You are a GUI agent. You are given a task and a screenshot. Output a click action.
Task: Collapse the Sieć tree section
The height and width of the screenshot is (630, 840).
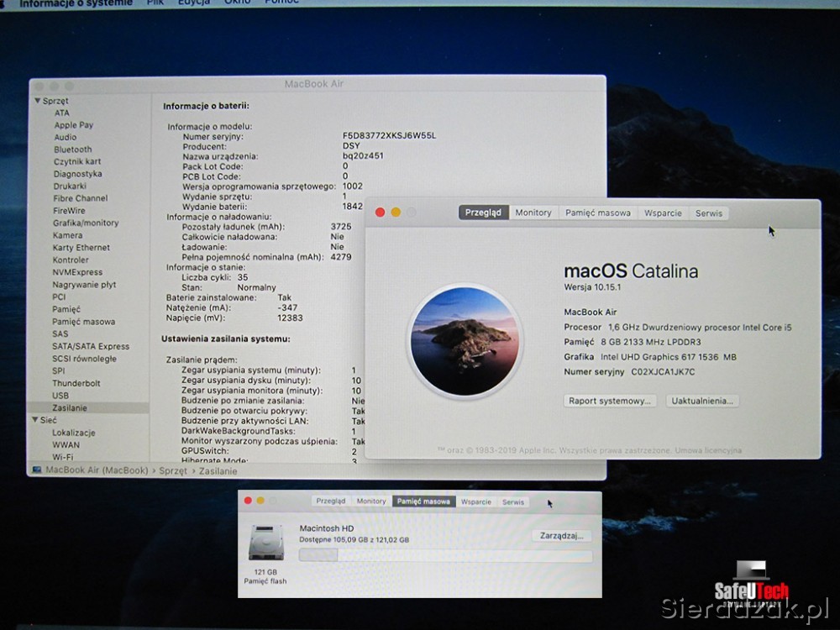tap(34, 420)
